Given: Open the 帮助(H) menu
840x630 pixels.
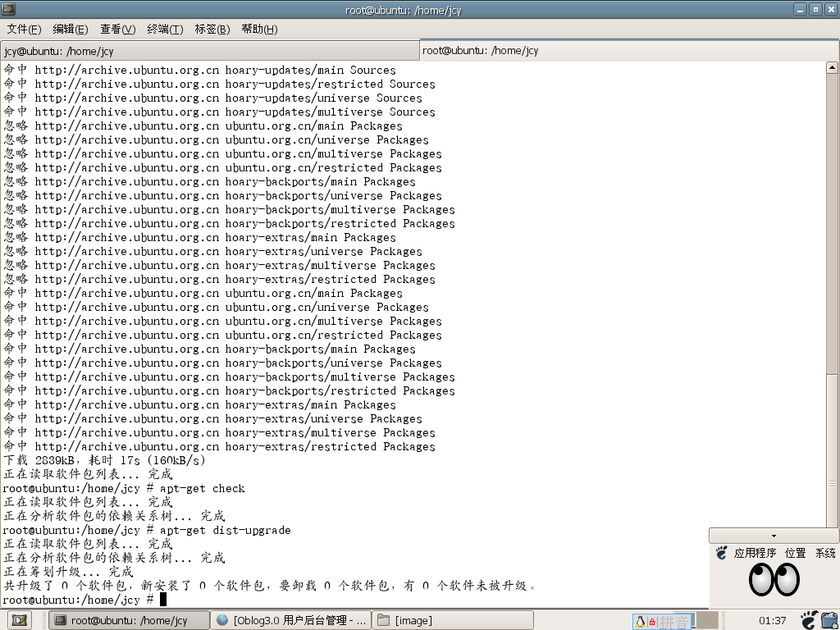Looking at the screenshot, I should coord(259,29).
